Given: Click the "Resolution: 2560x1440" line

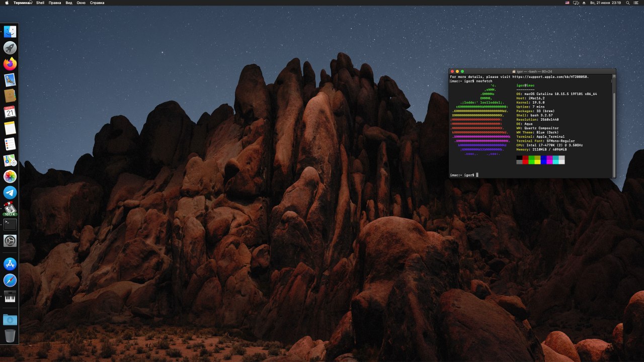Looking at the screenshot, I should pos(537,120).
